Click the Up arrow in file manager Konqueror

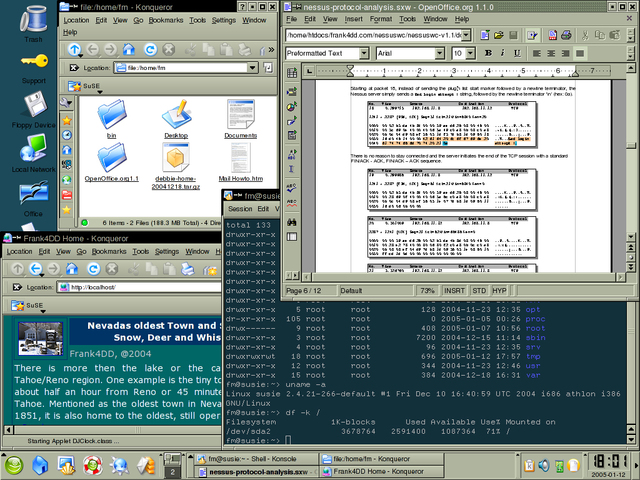point(74,50)
